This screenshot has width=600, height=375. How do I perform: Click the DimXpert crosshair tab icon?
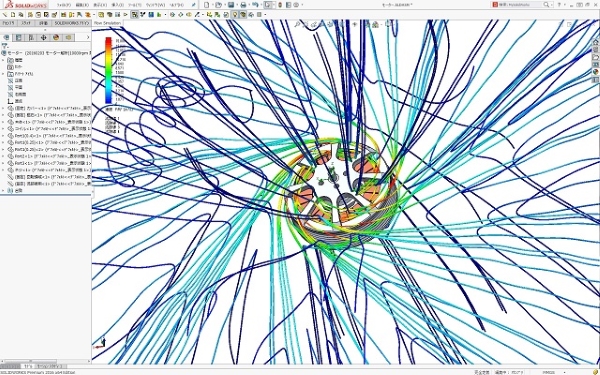(43, 38)
